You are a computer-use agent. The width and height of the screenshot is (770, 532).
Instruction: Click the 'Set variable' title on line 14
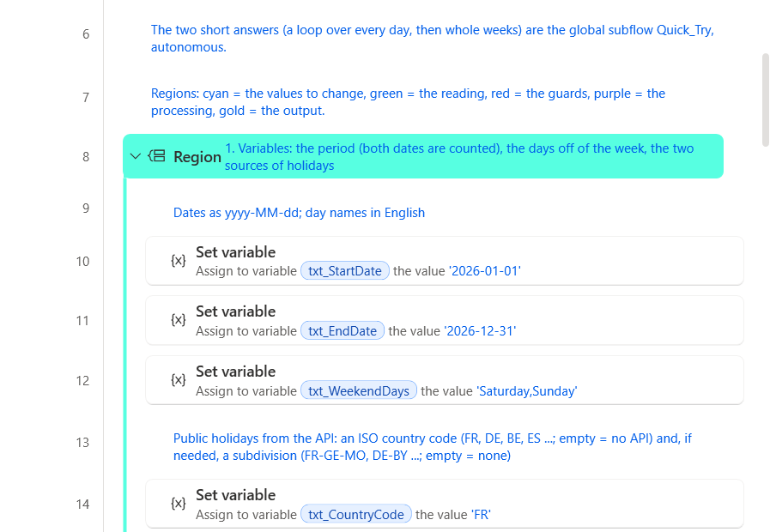236,495
